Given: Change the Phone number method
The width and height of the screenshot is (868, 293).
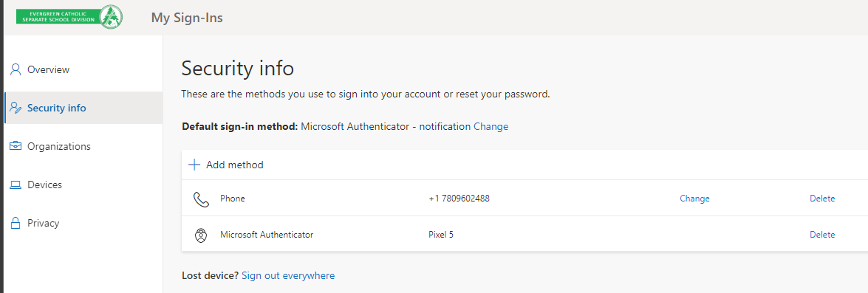Looking at the screenshot, I should [x=694, y=199].
